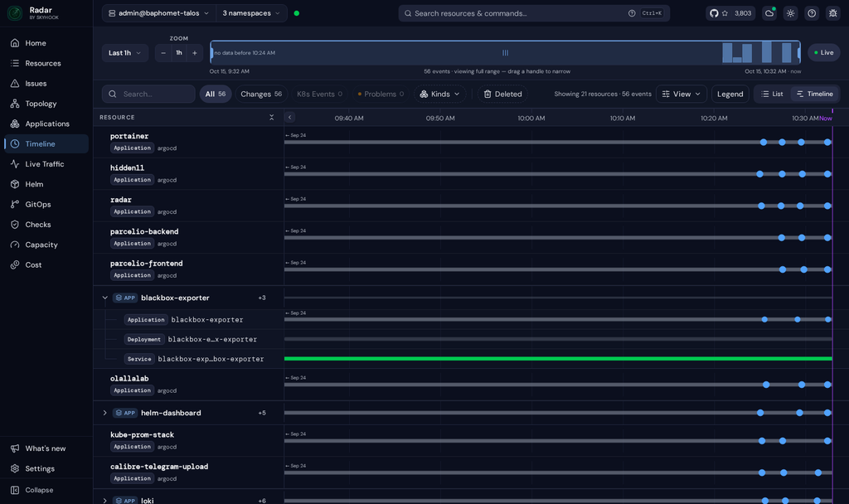Select the parcelio-backend application row
The width and height of the screenshot is (849, 504).
pos(188,238)
